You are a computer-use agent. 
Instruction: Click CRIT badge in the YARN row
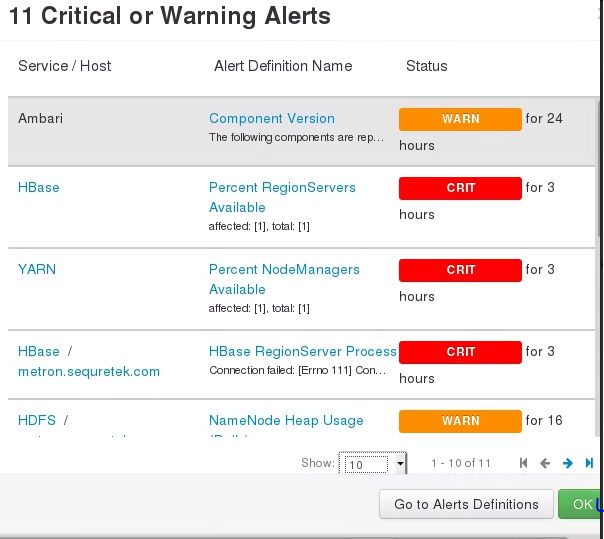pyautogui.click(x=460, y=270)
